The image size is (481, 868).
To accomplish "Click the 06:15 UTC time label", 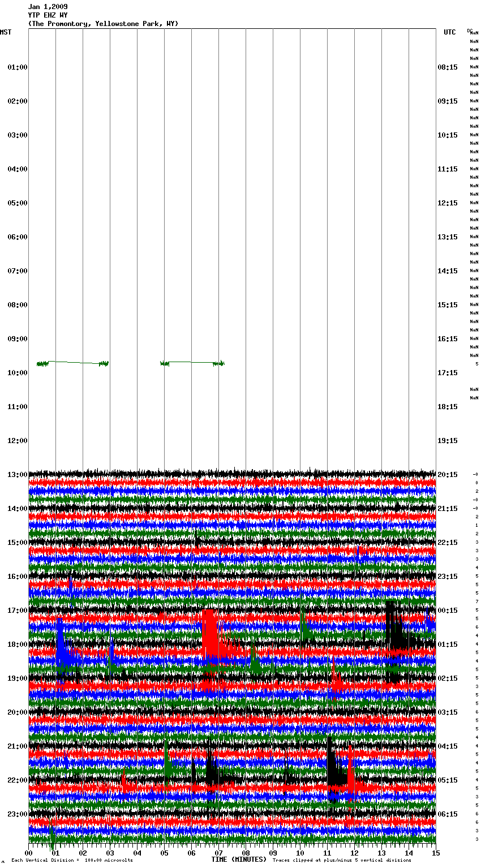I will click(x=447, y=814).
